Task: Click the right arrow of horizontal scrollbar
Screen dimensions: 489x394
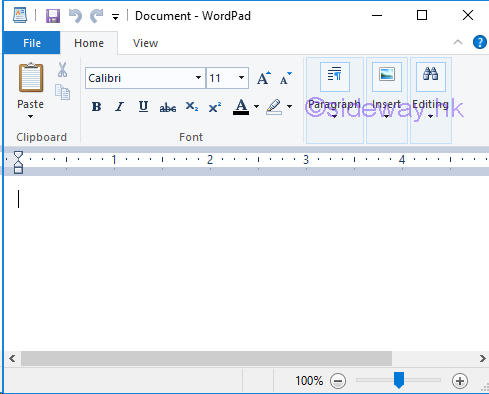Action: [x=482, y=359]
